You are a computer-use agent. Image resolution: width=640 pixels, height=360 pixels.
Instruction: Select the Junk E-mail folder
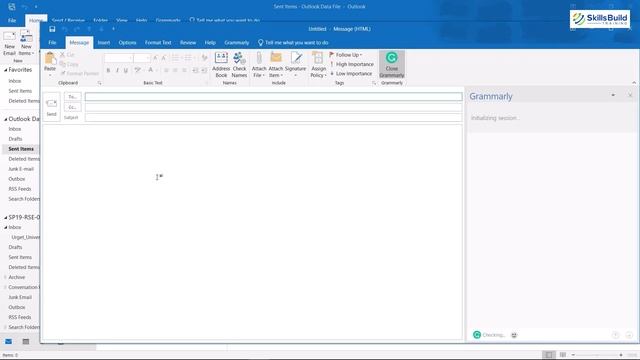pyautogui.click(x=21, y=169)
